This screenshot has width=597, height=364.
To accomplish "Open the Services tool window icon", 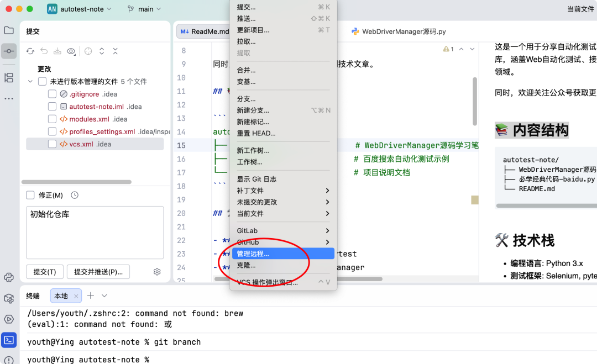I will pos(9,319).
